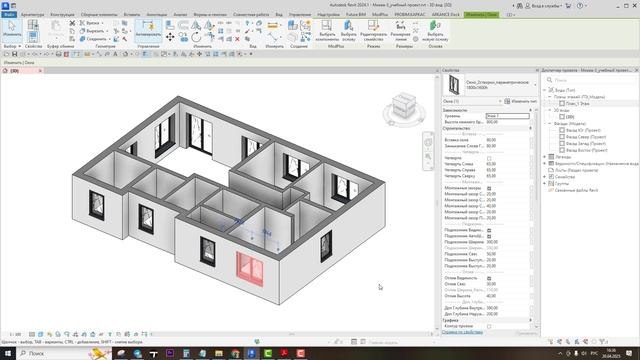This screenshot has width=640, height=360.
Task: Select План_1 Этаж in Project Browser
Action: pos(578,104)
